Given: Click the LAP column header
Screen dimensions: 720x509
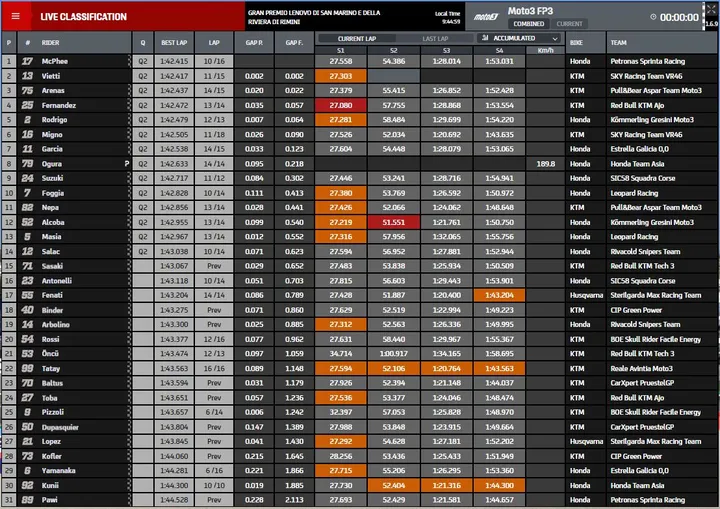Looking at the screenshot, I should click(214, 43).
